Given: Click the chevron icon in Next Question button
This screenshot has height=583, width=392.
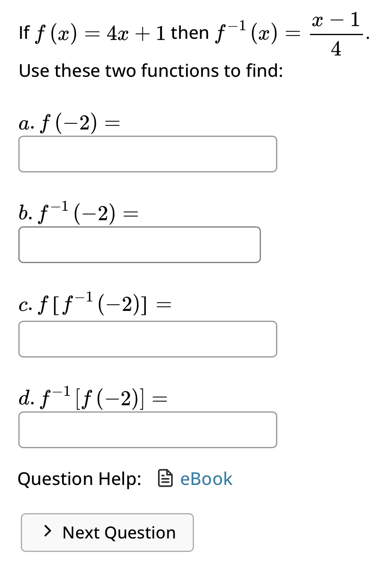Looking at the screenshot, I should tap(47, 532).
